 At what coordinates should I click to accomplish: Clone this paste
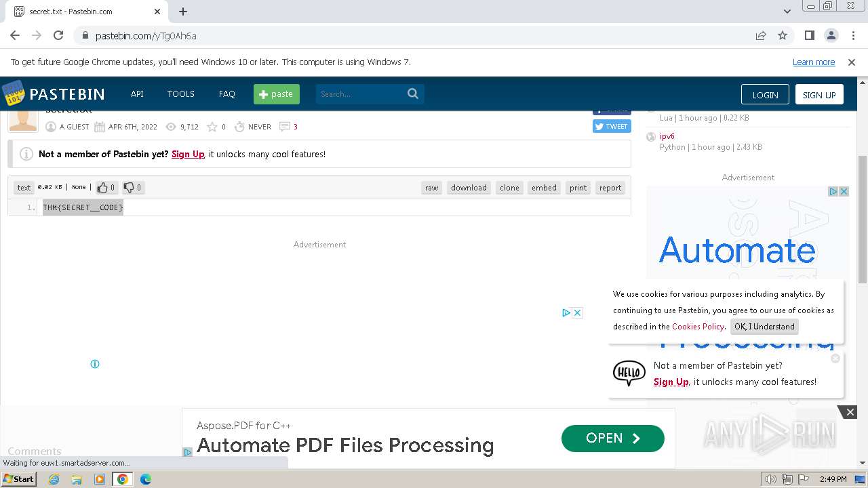pyautogui.click(x=509, y=188)
